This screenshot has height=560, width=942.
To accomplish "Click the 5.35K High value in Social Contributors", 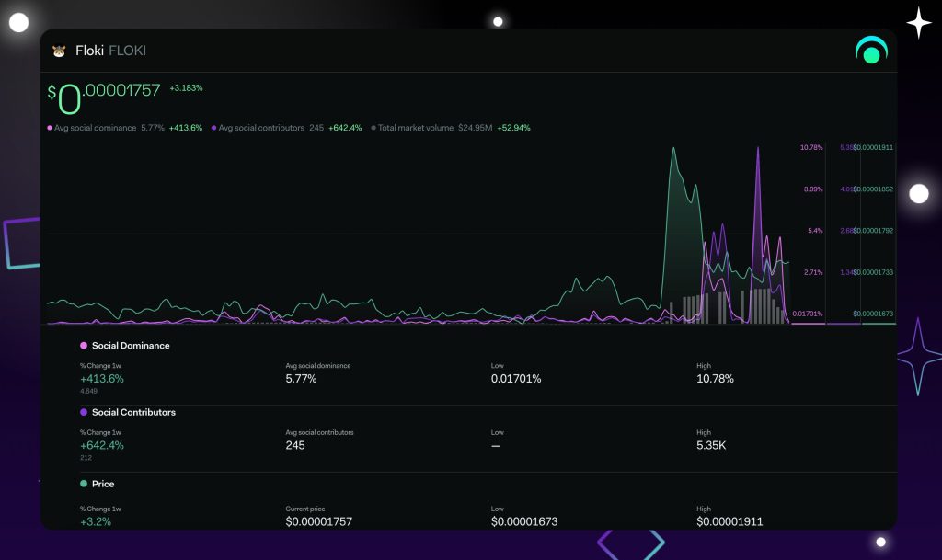I will coord(711,445).
